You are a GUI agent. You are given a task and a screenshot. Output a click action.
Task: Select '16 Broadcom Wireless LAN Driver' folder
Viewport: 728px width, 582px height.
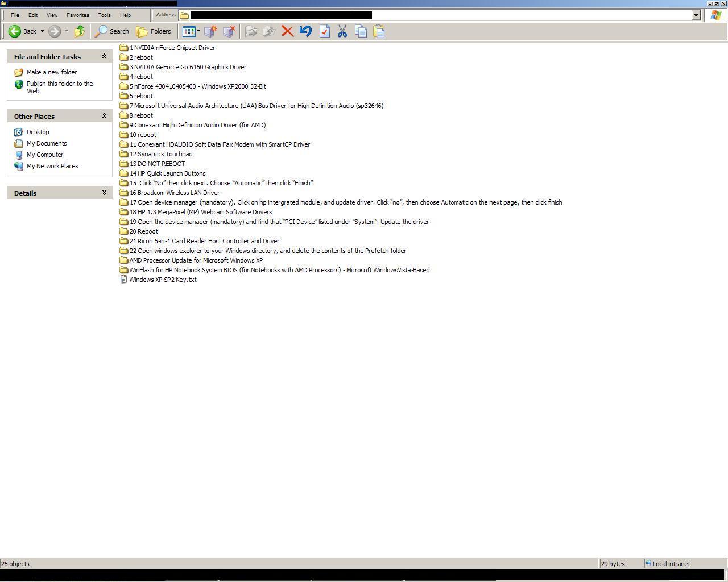tap(169, 193)
